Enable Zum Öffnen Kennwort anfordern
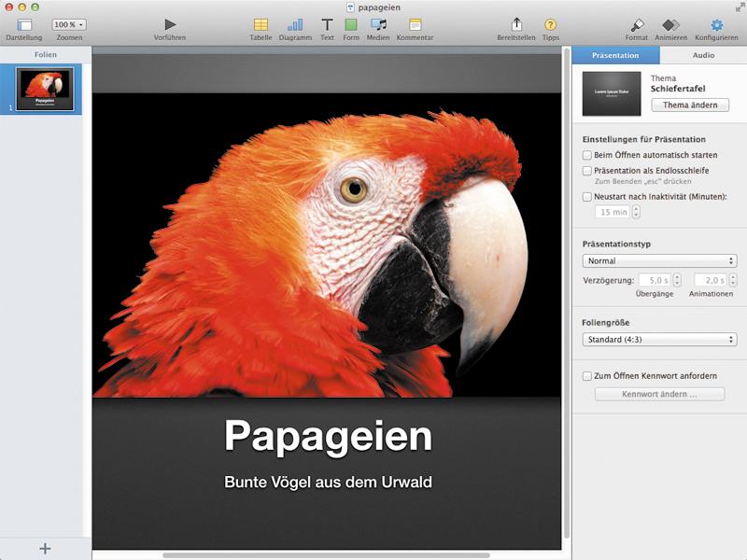Image resolution: width=747 pixels, height=560 pixels. pos(587,376)
